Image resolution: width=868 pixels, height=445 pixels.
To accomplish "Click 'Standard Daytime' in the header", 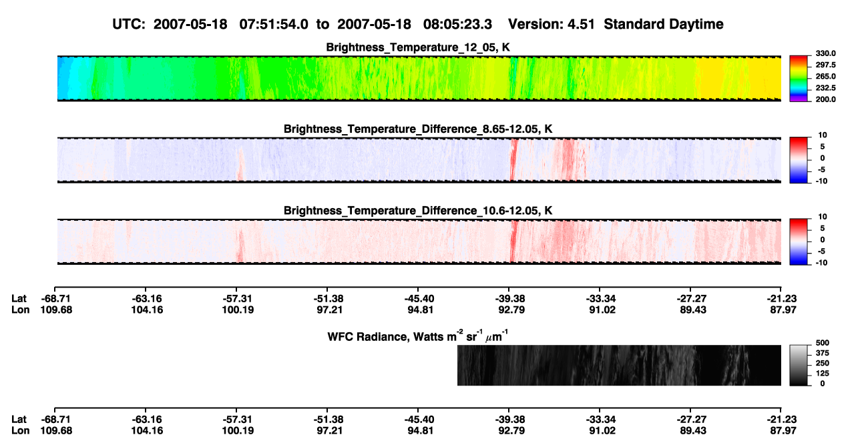I will (x=664, y=25).
